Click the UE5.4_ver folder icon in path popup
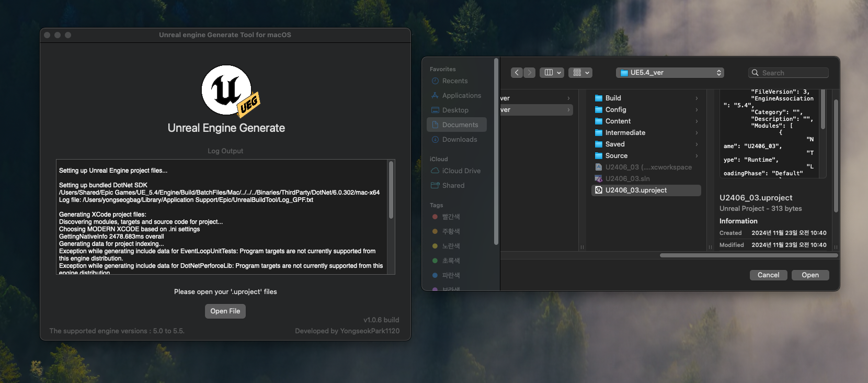This screenshot has width=868, height=383. [x=624, y=73]
